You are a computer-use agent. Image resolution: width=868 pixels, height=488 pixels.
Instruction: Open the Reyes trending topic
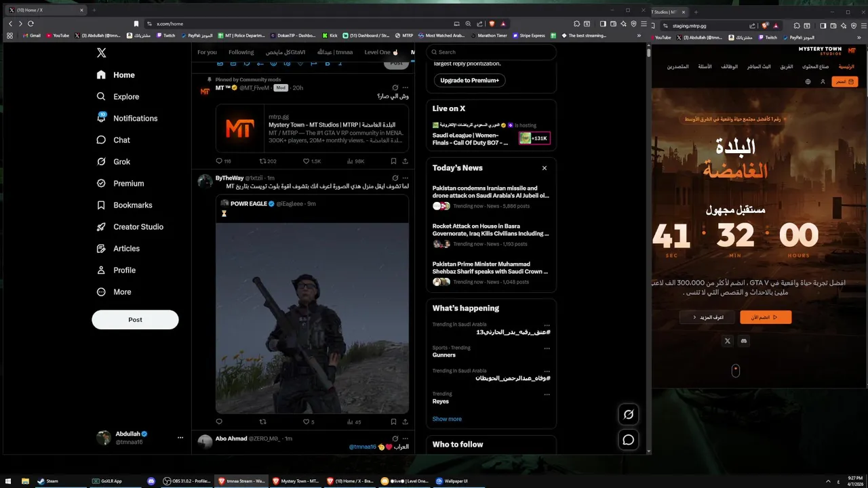click(x=441, y=401)
